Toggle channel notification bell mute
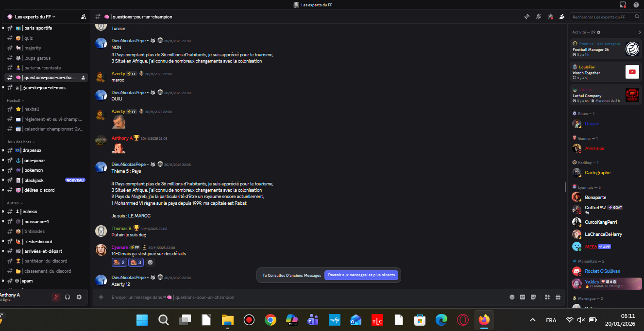This screenshot has width=644, height=331. (538, 17)
